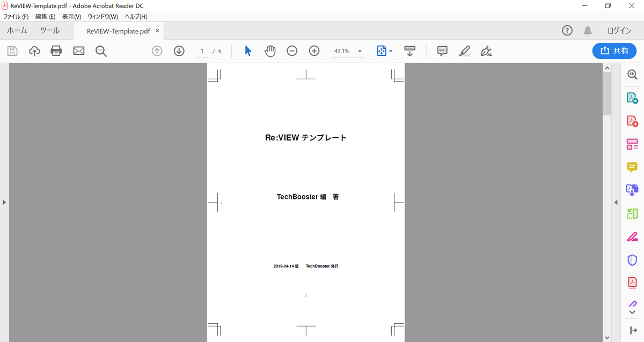644x342 pixels.
Task: Open the Sign document tool
Action: coord(487,51)
